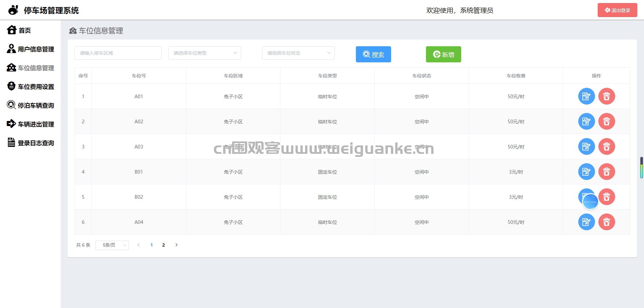Click 3元/时 fee in row B02
This screenshot has height=308, width=644.
pyautogui.click(x=516, y=197)
